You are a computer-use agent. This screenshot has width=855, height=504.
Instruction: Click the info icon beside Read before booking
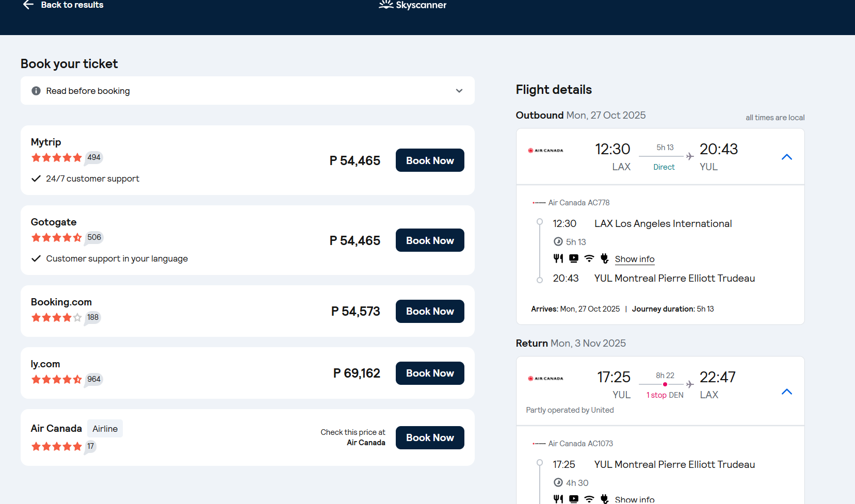[36, 91]
